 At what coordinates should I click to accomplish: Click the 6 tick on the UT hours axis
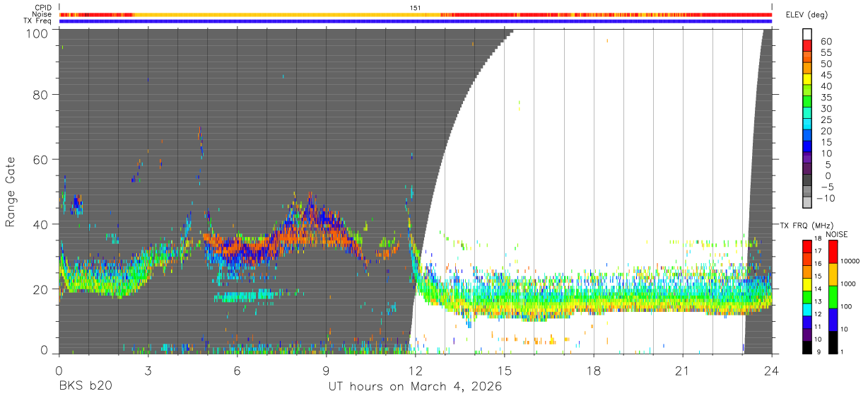tap(237, 370)
